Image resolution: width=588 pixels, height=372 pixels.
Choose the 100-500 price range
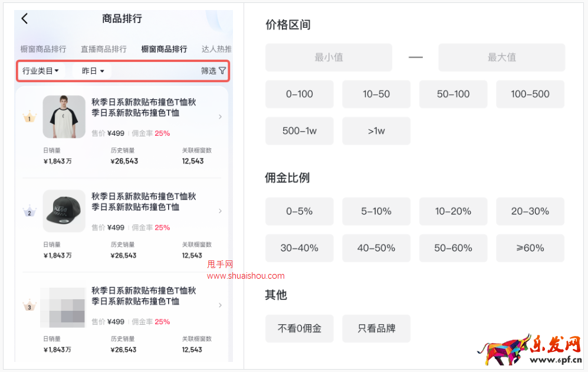pyautogui.click(x=530, y=94)
